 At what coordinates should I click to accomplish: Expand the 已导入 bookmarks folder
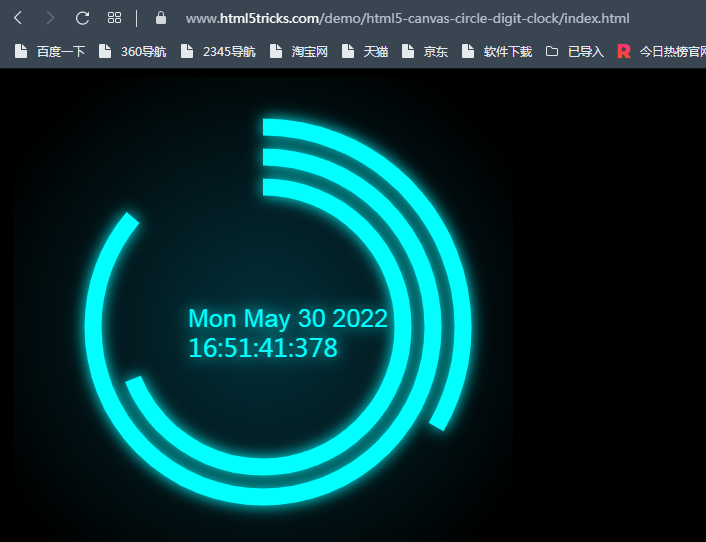click(575, 51)
